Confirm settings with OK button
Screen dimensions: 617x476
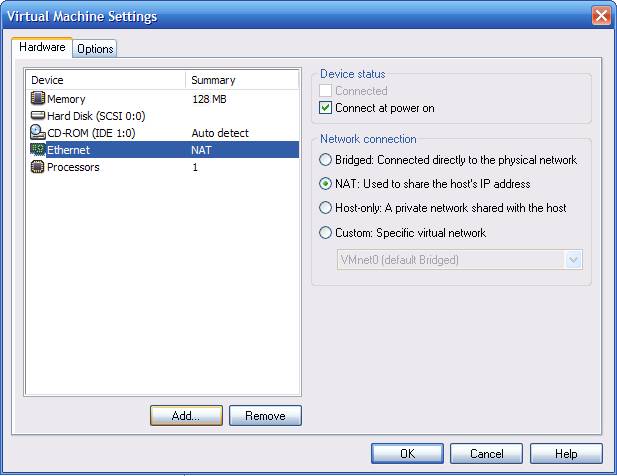click(x=407, y=454)
